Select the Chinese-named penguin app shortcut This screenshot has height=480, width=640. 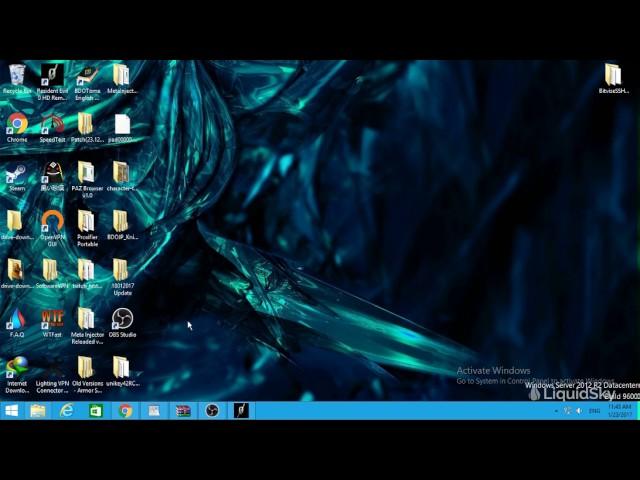click(52, 177)
